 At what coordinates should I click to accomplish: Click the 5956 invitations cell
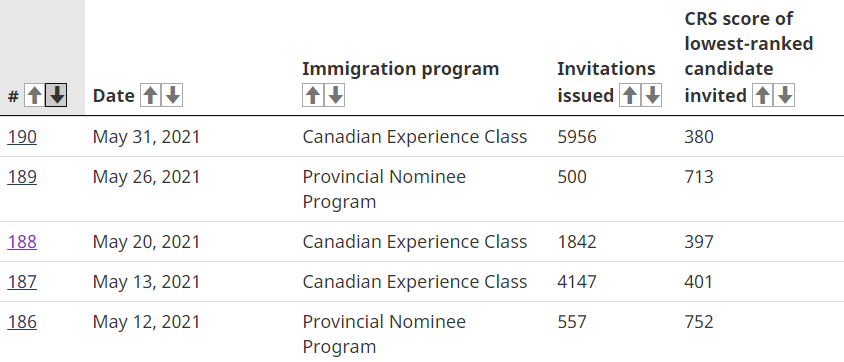[x=577, y=137]
